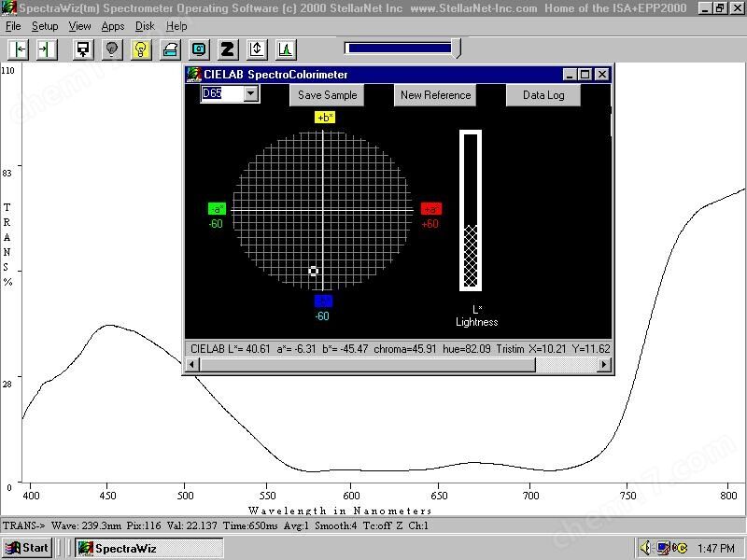Click the dark bulb (dark scan) icon
This screenshot has height=560, width=747.
(x=112, y=49)
